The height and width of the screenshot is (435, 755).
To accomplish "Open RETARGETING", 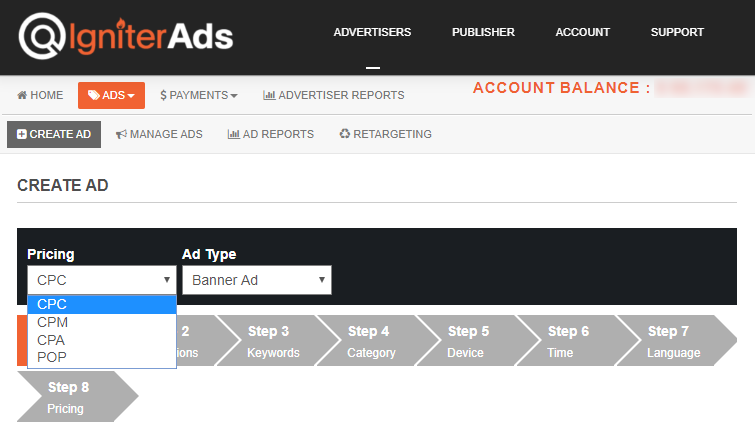I will (385, 134).
